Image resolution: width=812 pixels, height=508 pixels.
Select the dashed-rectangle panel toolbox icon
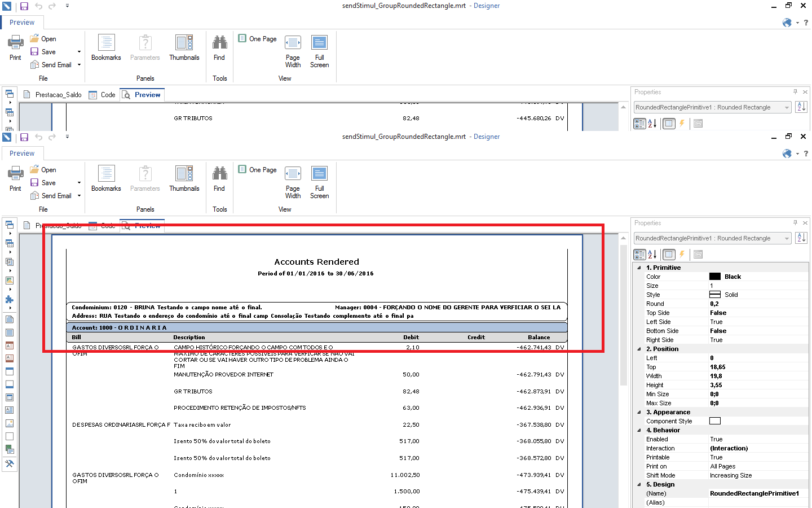tap(10, 436)
